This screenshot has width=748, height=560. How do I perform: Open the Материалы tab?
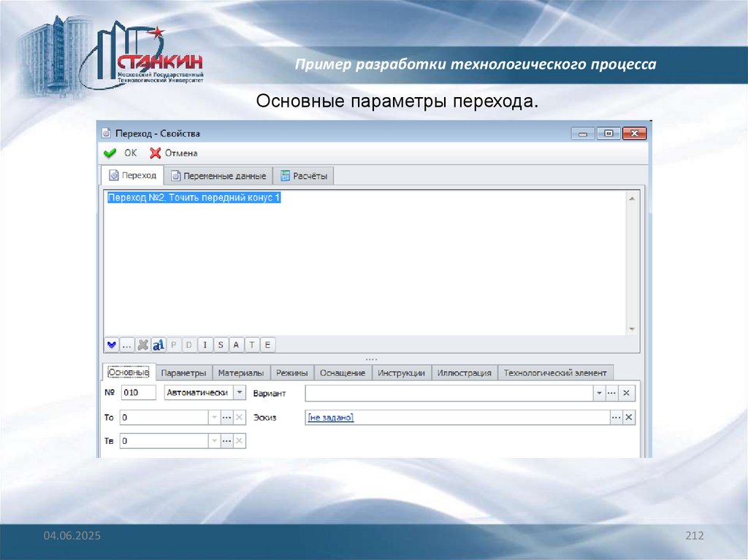pyautogui.click(x=241, y=373)
